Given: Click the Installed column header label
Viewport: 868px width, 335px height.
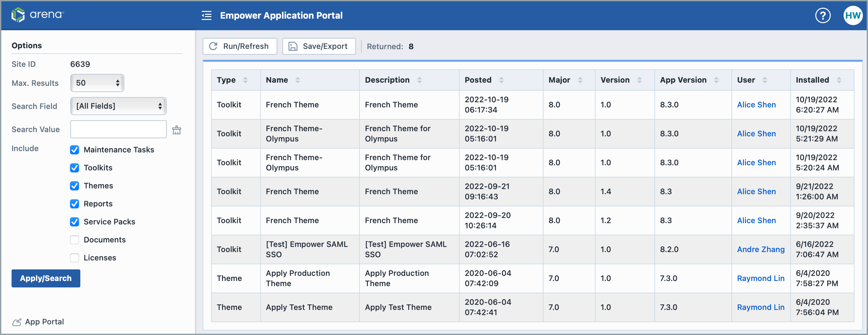Looking at the screenshot, I should coord(812,80).
